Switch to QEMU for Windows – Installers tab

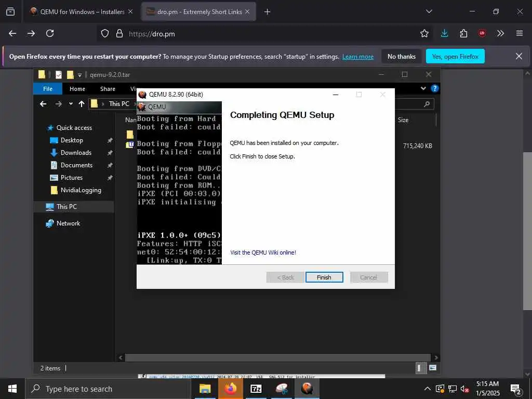[82, 12]
